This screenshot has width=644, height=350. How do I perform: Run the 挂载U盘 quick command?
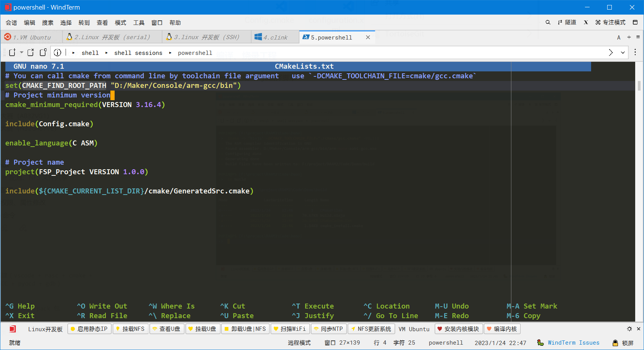[203, 329]
